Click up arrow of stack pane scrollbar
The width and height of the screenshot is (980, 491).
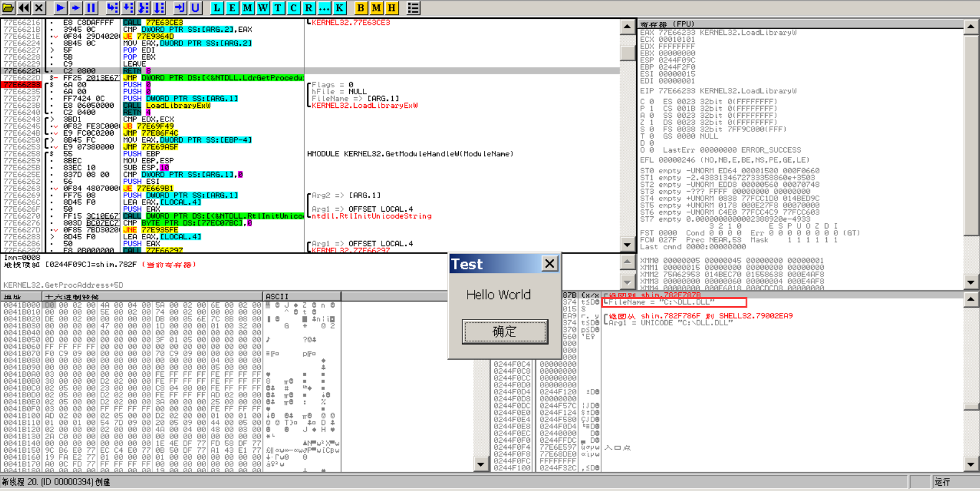tap(971, 299)
